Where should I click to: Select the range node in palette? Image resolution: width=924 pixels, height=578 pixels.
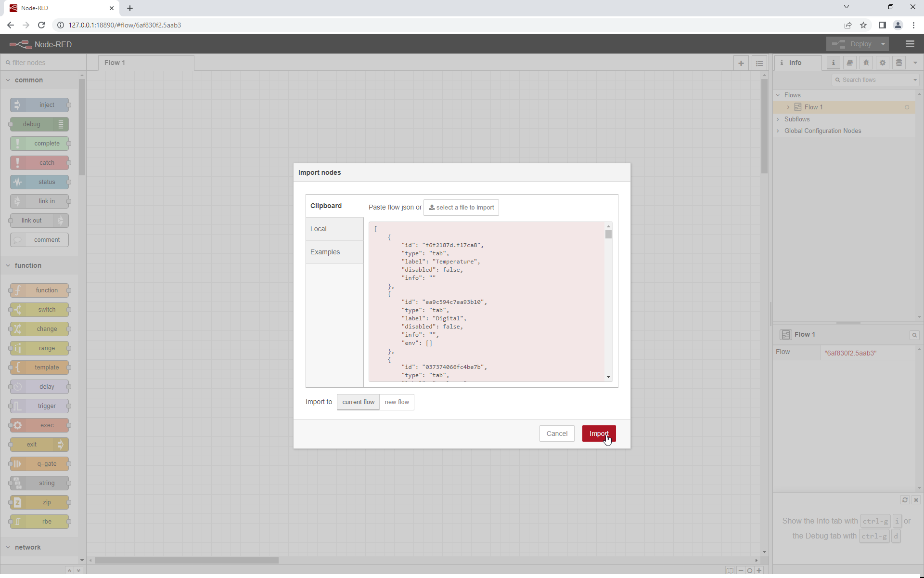pos(39,348)
